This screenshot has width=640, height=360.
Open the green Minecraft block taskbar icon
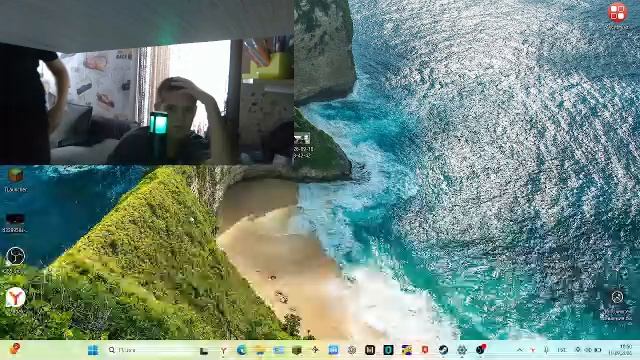(297, 350)
